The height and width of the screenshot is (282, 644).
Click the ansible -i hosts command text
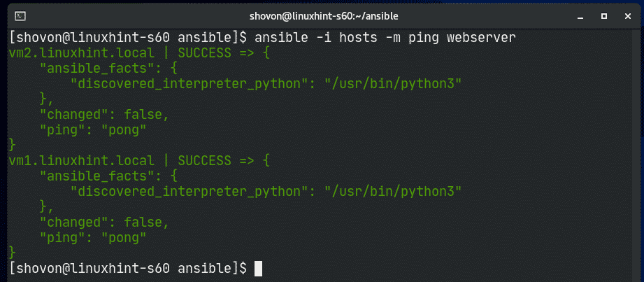pyautogui.click(x=316, y=38)
